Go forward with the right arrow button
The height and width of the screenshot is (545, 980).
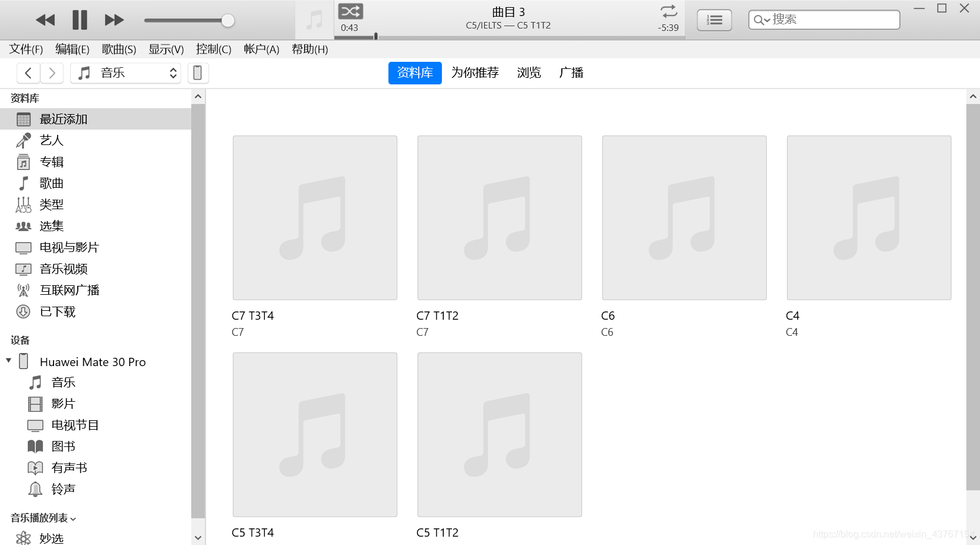pyautogui.click(x=52, y=73)
